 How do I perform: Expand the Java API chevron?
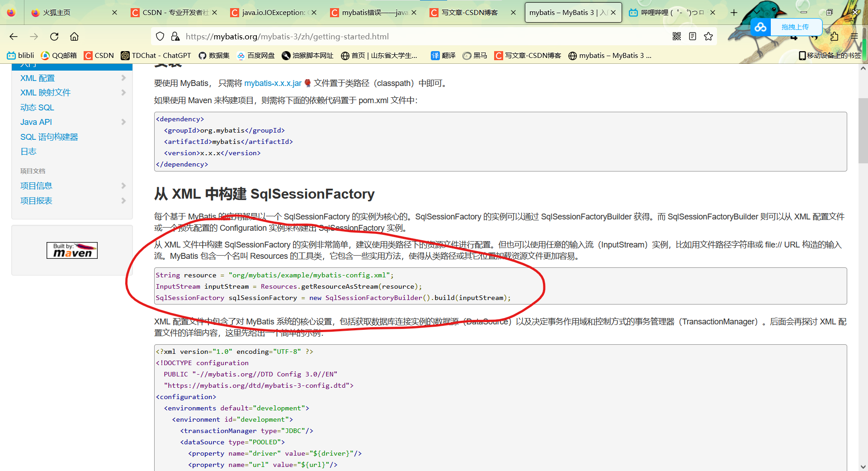123,122
